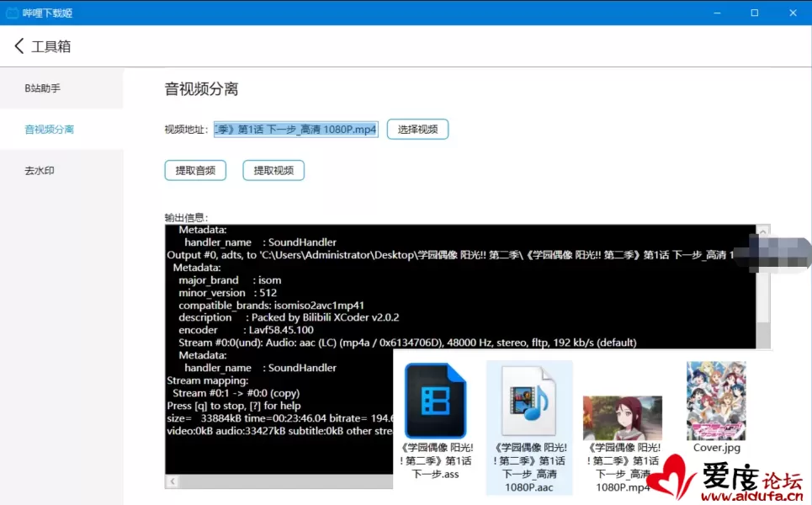Click the 输出信息 label

(187, 217)
